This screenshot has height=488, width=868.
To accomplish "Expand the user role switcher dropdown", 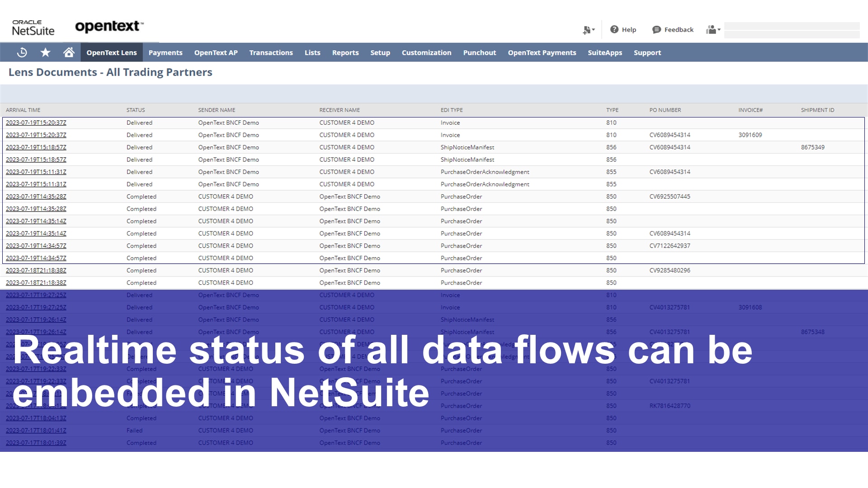I will point(713,30).
